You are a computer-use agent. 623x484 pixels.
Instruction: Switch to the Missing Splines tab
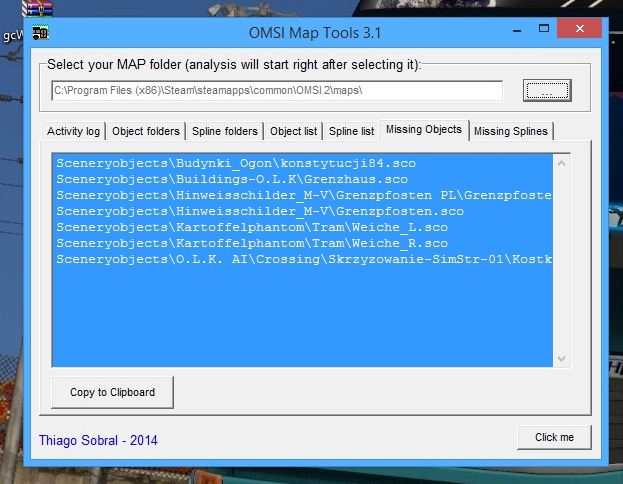tap(511, 131)
